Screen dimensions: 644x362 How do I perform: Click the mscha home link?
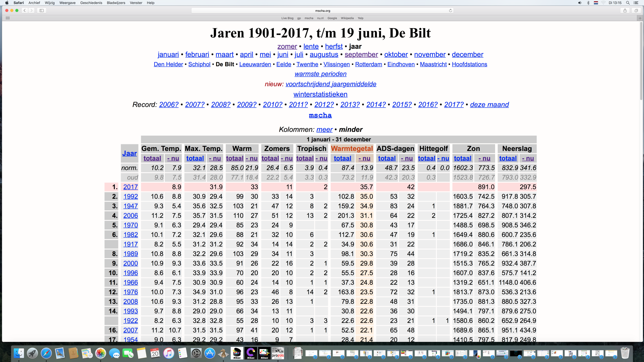pos(320,115)
